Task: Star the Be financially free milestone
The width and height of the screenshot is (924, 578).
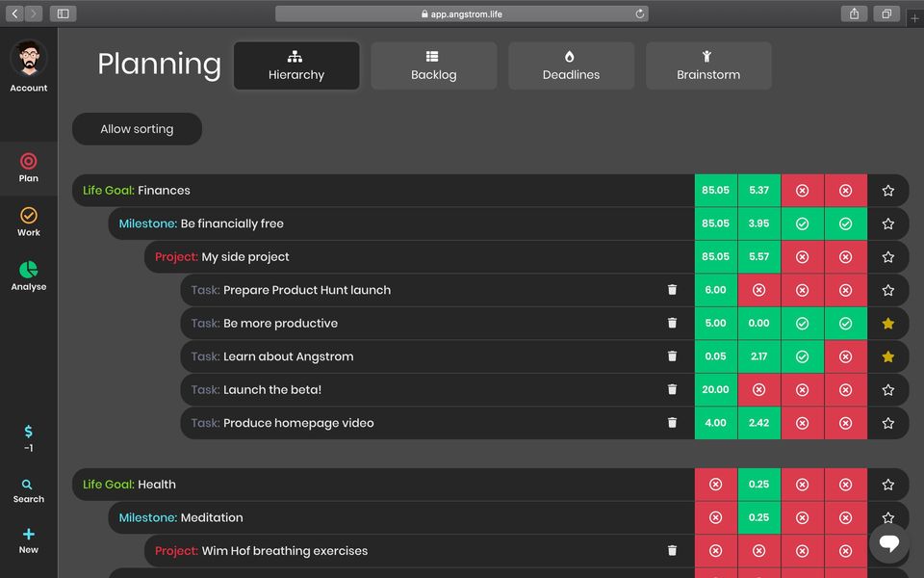Action: [x=888, y=223]
